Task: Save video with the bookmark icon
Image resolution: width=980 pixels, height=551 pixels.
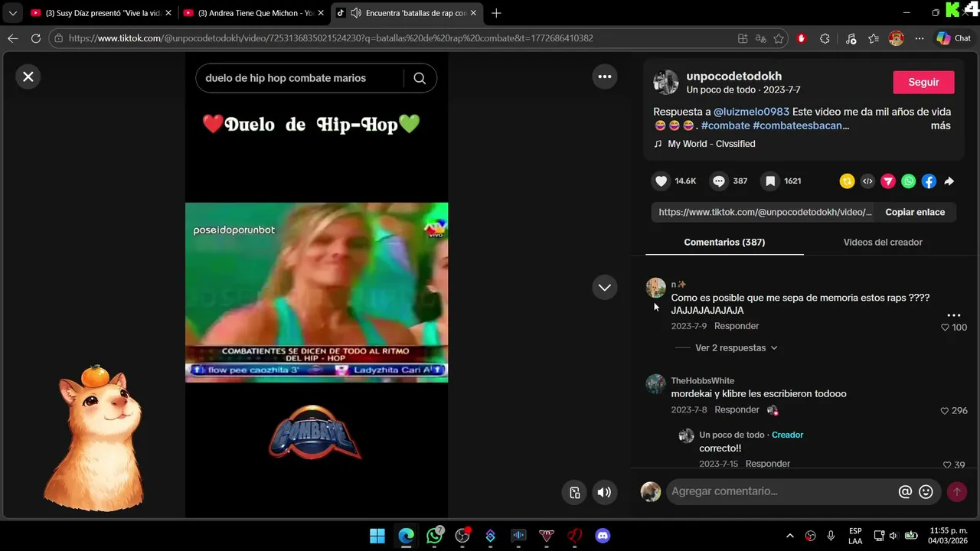Action: click(x=771, y=181)
